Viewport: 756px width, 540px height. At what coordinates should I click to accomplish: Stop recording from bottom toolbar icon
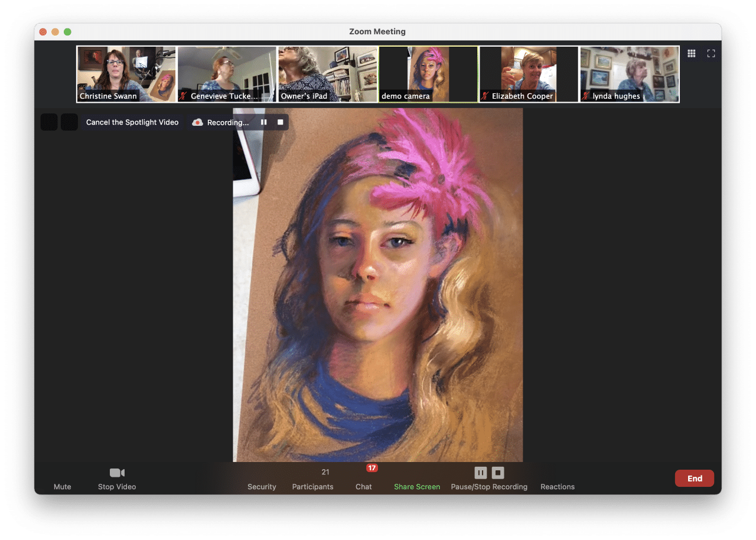click(498, 473)
